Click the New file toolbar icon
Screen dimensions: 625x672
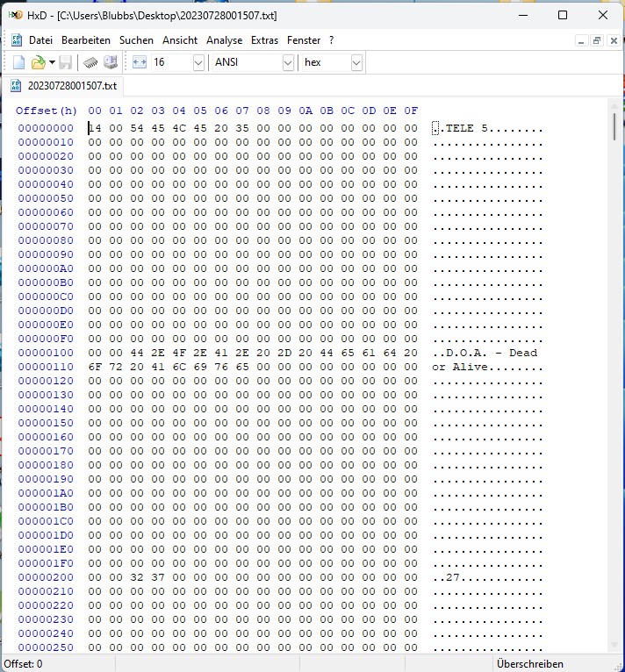pyautogui.click(x=19, y=62)
